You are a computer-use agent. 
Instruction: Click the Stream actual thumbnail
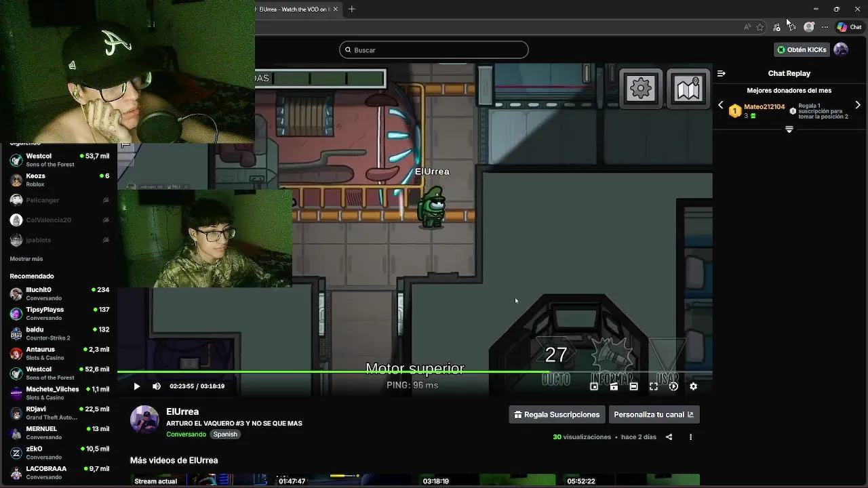point(198,481)
